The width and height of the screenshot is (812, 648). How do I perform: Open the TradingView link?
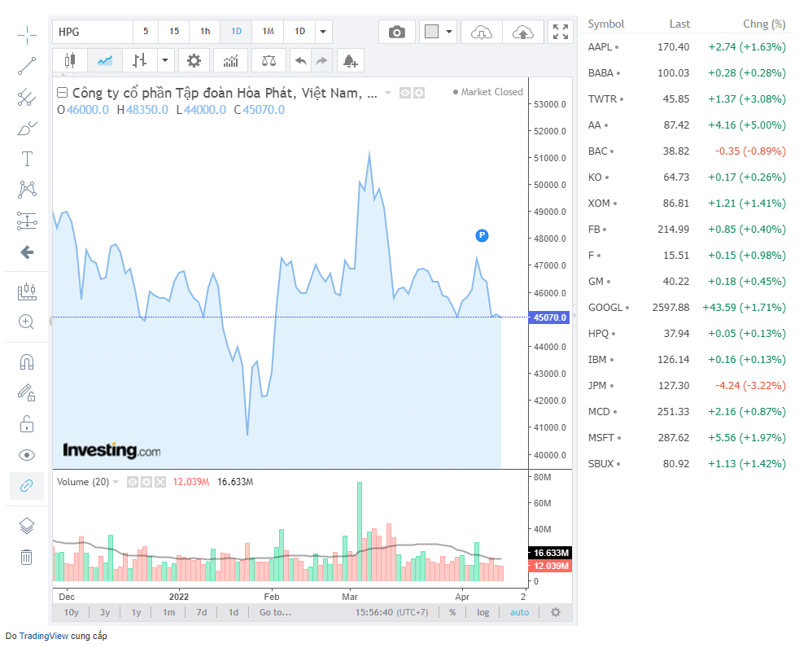tap(43, 636)
